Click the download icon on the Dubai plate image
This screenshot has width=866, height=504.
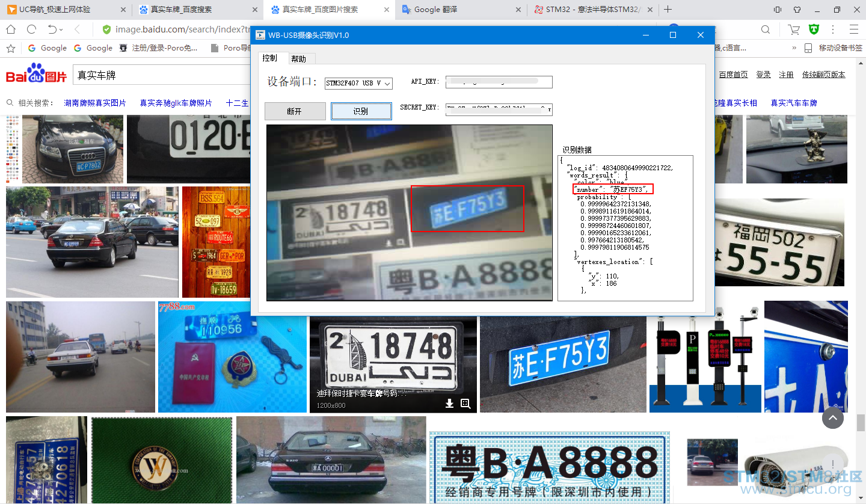tap(449, 404)
